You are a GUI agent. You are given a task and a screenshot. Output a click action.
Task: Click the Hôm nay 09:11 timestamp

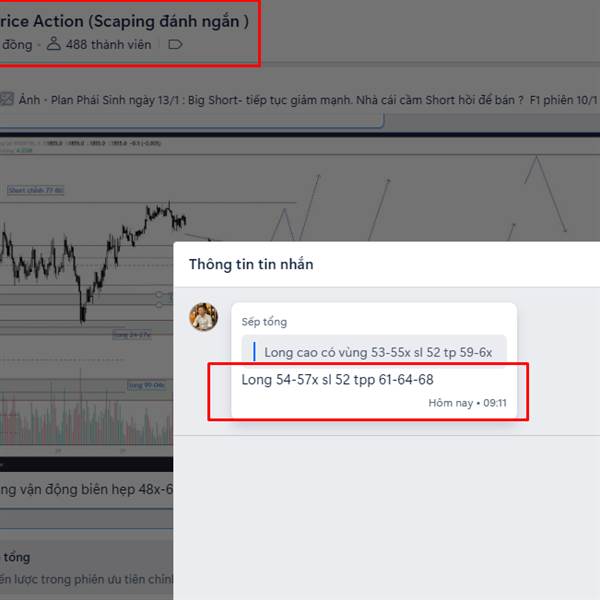point(467,403)
